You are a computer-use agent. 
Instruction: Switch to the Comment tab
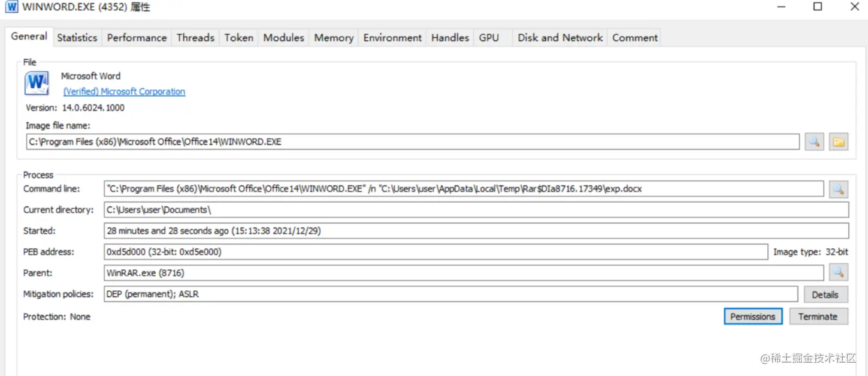[635, 37]
